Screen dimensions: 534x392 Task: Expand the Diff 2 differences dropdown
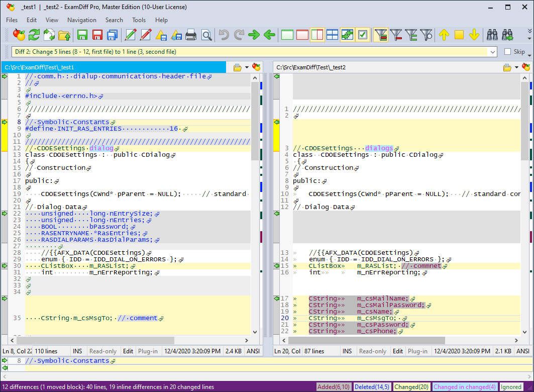(x=492, y=52)
